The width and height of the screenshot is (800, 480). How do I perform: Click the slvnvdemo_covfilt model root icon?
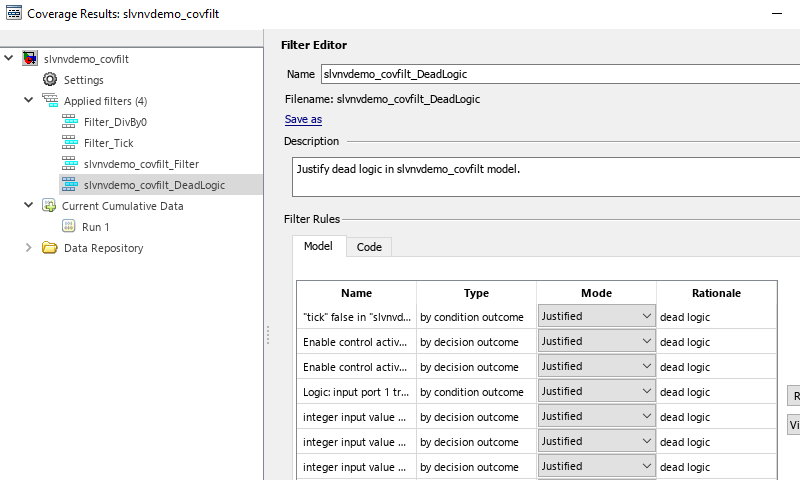click(30, 59)
